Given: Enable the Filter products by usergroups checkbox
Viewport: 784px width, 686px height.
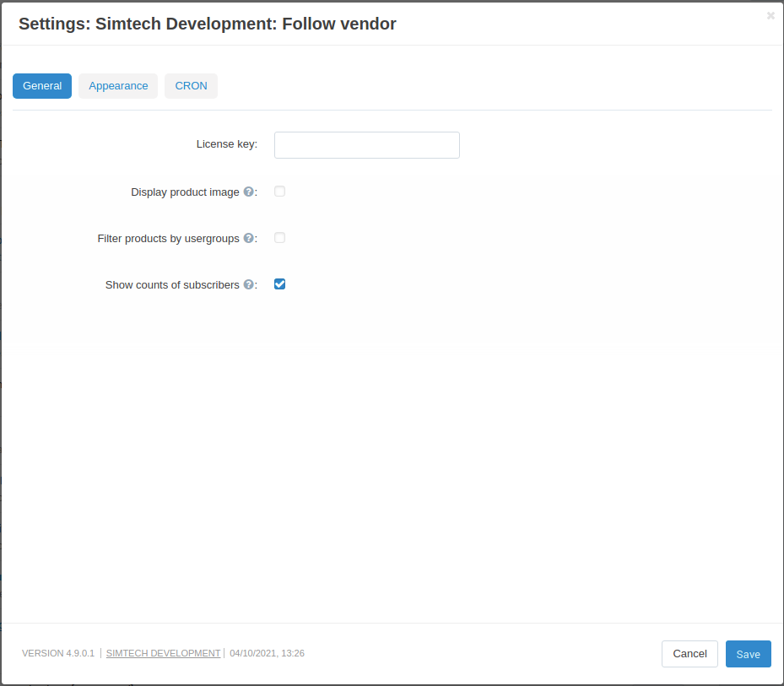Looking at the screenshot, I should coord(279,238).
